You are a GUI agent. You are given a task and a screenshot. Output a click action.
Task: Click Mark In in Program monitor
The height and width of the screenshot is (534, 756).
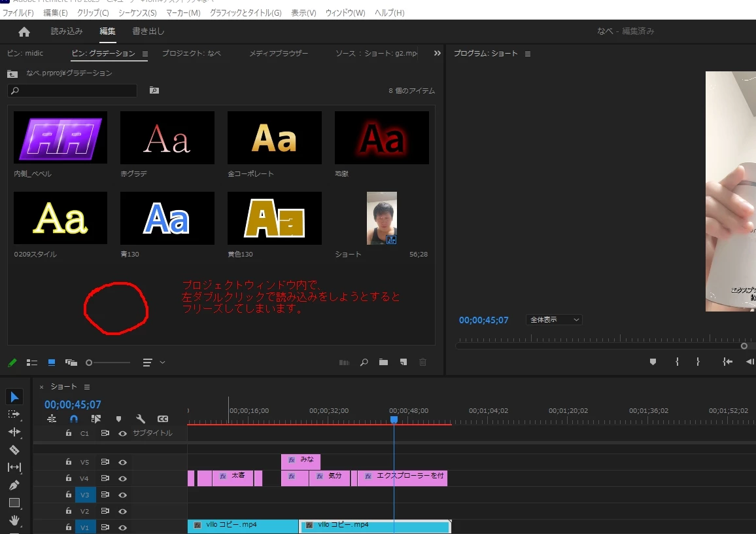coord(677,362)
